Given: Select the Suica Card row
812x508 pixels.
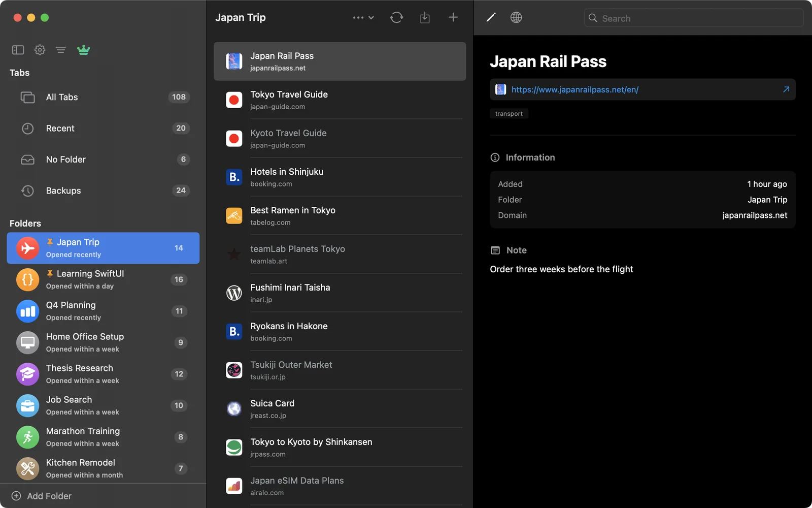Looking at the screenshot, I should pos(340,409).
